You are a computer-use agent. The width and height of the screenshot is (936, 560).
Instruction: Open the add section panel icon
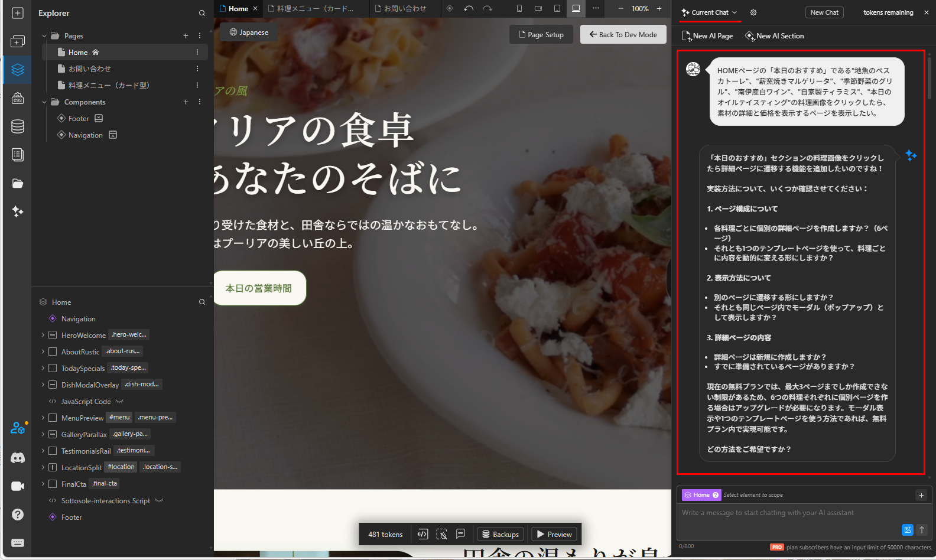point(18,41)
